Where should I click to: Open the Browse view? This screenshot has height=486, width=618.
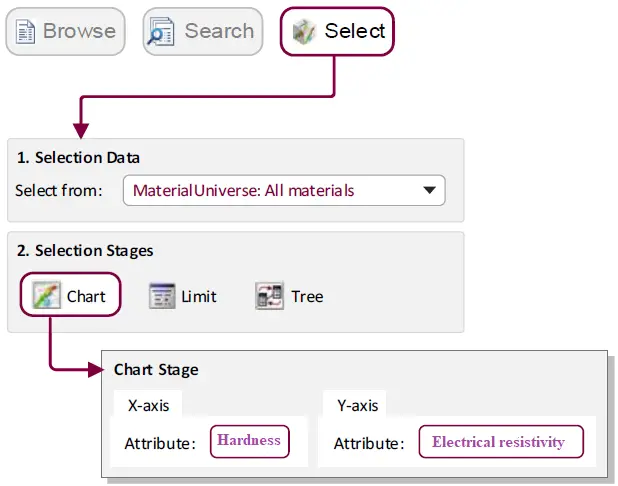(x=66, y=32)
